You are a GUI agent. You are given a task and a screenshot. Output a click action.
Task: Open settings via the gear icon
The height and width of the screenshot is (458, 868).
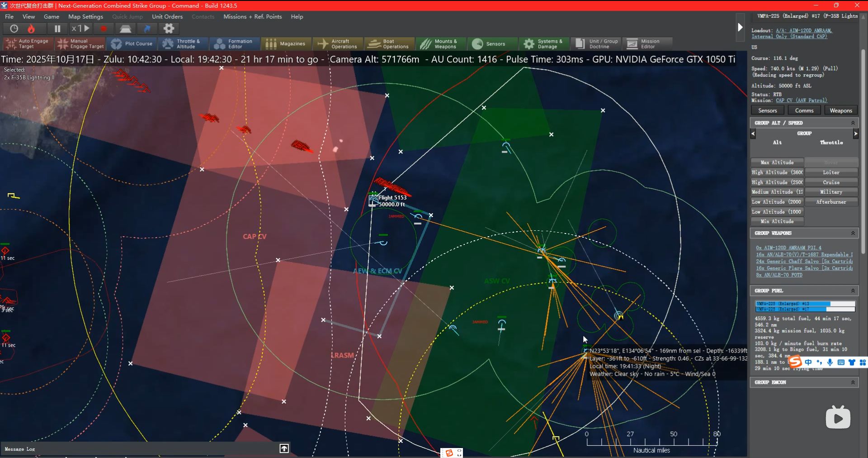pos(169,29)
